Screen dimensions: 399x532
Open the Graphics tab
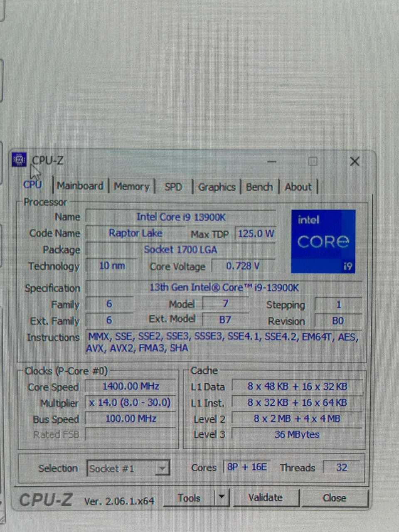[x=217, y=187]
